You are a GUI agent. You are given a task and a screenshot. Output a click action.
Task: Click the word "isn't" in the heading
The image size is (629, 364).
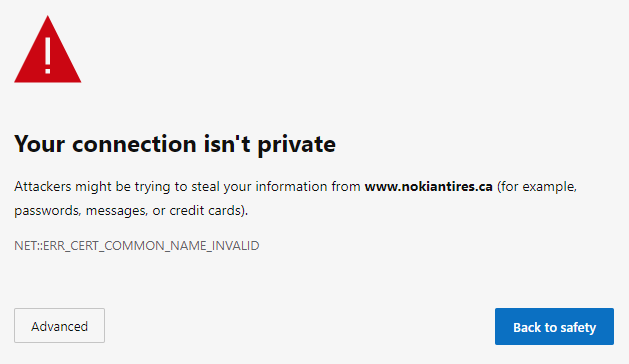tap(227, 144)
